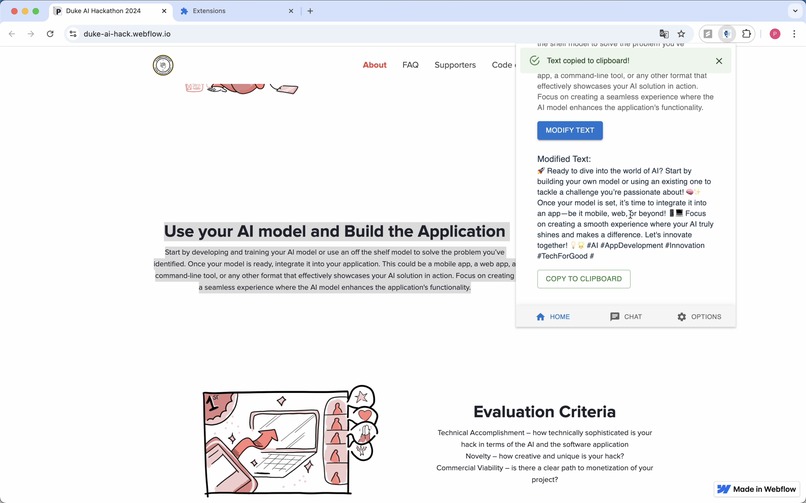Open the pink profile avatar
The image size is (806, 503).
coord(775,34)
